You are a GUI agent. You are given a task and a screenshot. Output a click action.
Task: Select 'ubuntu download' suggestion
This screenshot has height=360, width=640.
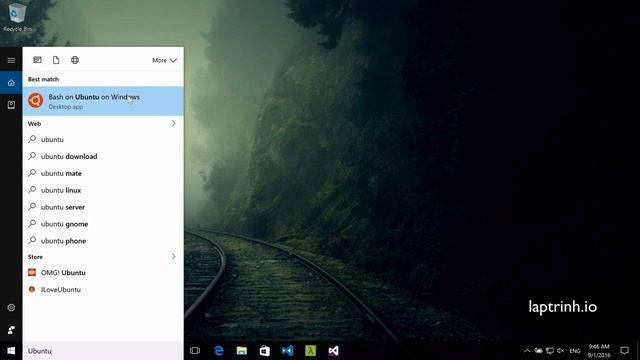pyautogui.click(x=103, y=156)
